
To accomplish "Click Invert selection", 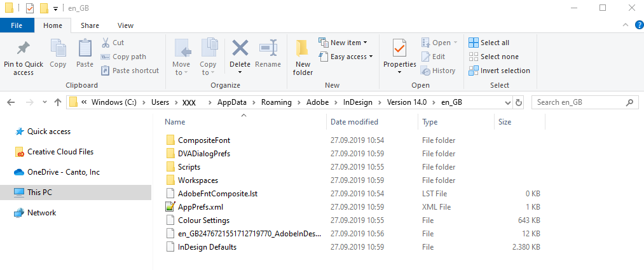I will point(500,71).
